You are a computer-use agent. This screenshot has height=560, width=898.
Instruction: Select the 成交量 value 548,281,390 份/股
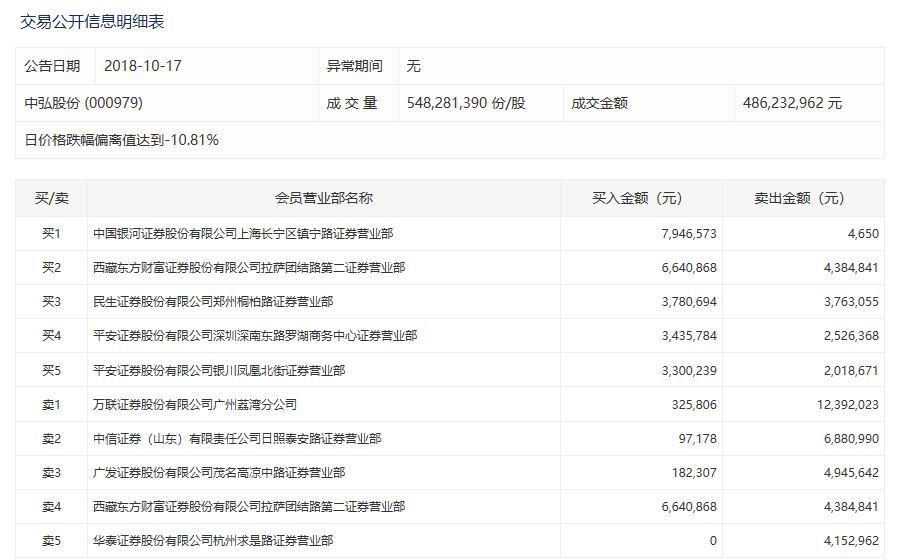coord(466,103)
